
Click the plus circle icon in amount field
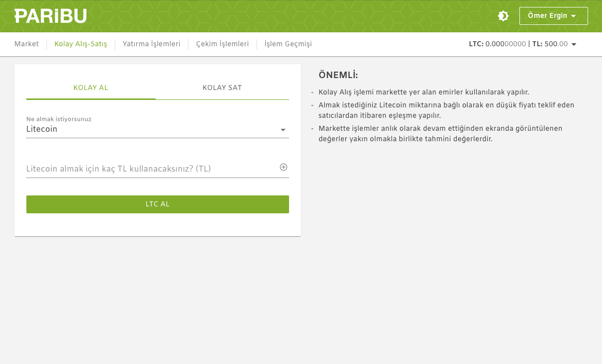[x=284, y=167]
